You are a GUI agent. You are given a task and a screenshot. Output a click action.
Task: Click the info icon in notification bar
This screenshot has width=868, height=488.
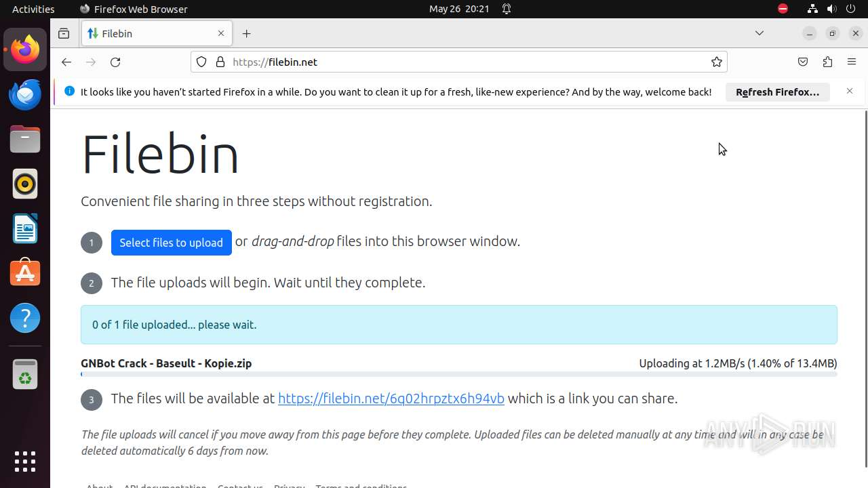pos(69,91)
